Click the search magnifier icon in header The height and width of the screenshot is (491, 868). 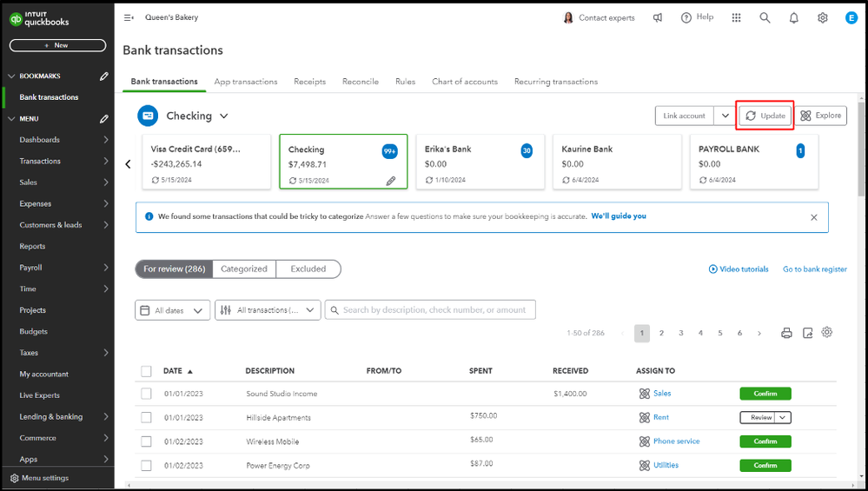tap(765, 17)
